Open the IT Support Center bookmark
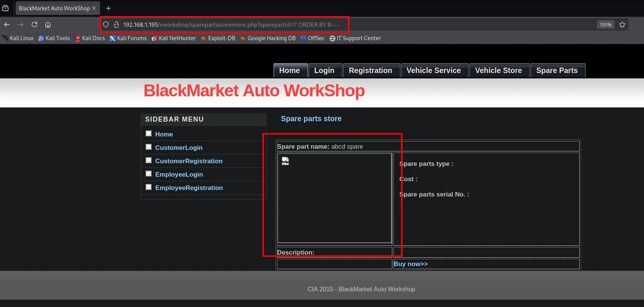The height and width of the screenshot is (307, 644). click(355, 38)
